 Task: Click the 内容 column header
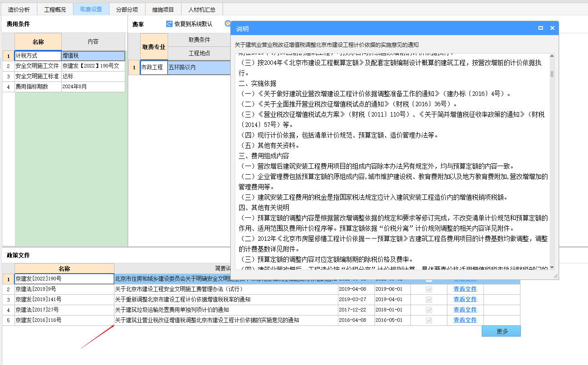click(x=93, y=42)
